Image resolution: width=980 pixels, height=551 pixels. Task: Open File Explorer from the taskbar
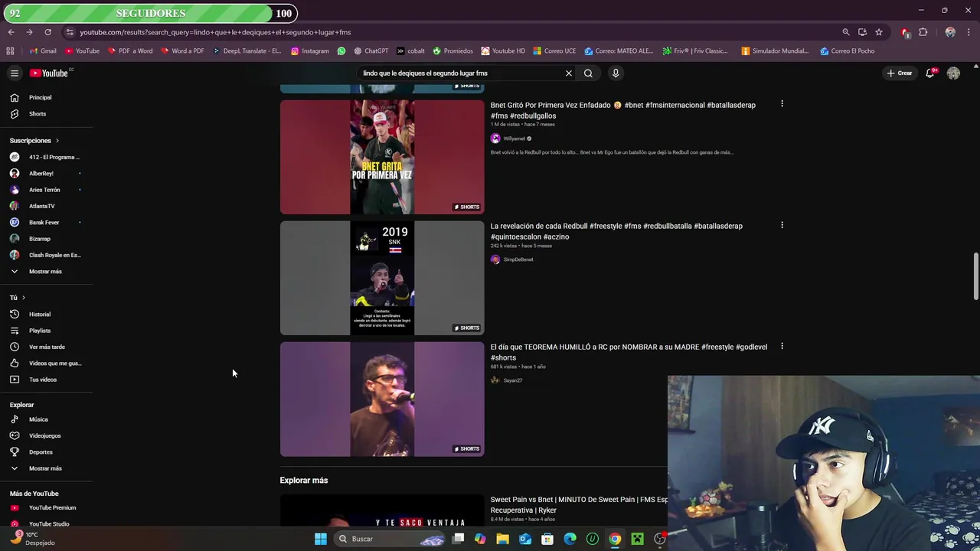(x=502, y=539)
